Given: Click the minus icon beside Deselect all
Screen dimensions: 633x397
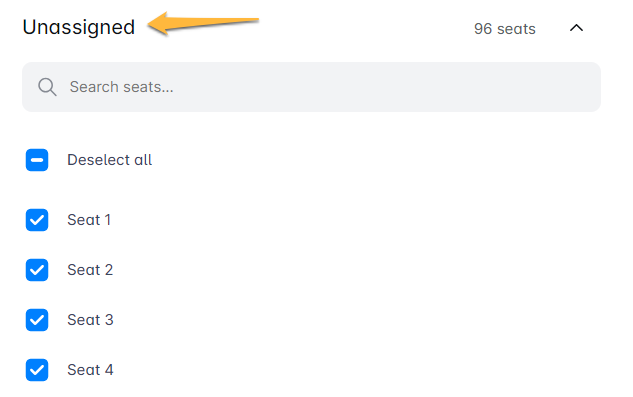Looking at the screenshot, I should 37,160.
